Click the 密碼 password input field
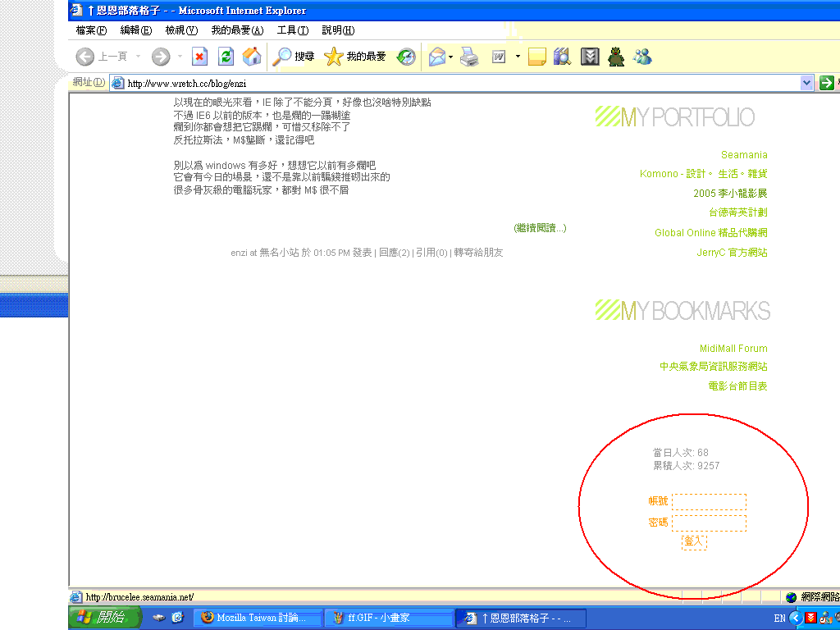 709,523
